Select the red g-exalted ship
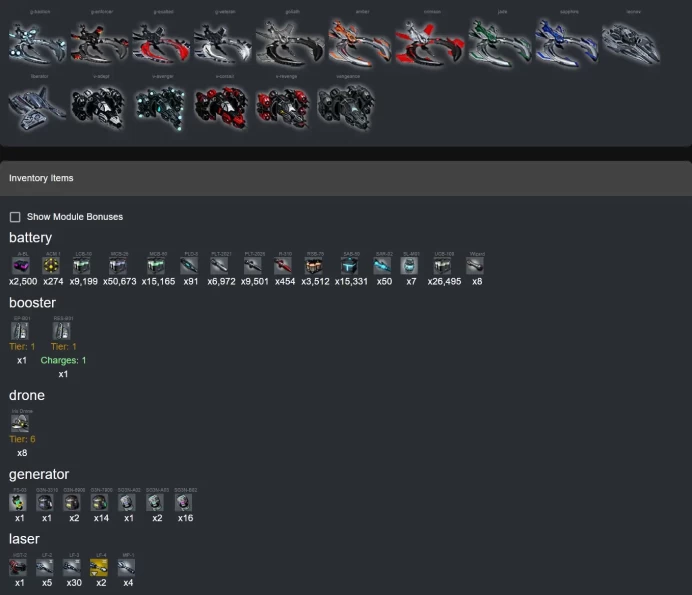This screenshot has width=692, height=595. pyautogui.click(x=161, y=43)
